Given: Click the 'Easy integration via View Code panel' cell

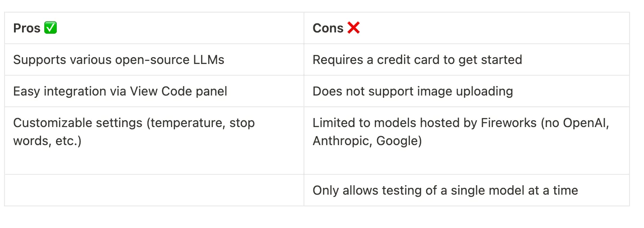Looking at the screenshot, I should (120, 91).
